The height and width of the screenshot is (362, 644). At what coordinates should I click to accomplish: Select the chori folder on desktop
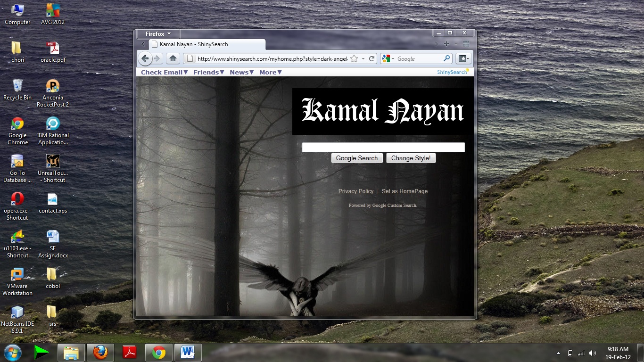(x=17, y=52)
